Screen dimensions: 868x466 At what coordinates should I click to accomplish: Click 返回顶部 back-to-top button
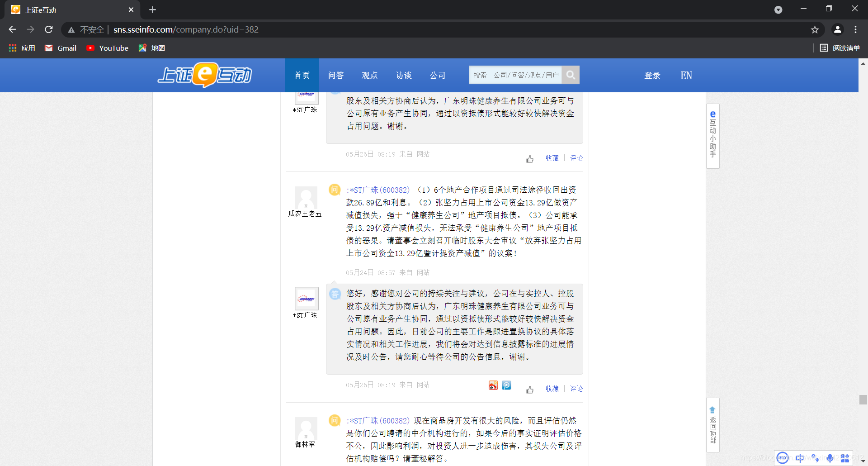coord(712,425)
